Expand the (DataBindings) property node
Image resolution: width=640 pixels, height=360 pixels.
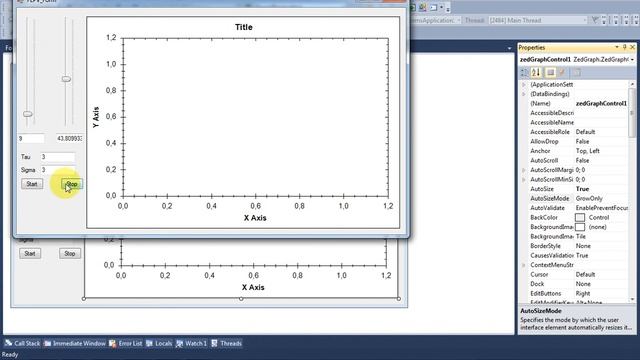524,94
